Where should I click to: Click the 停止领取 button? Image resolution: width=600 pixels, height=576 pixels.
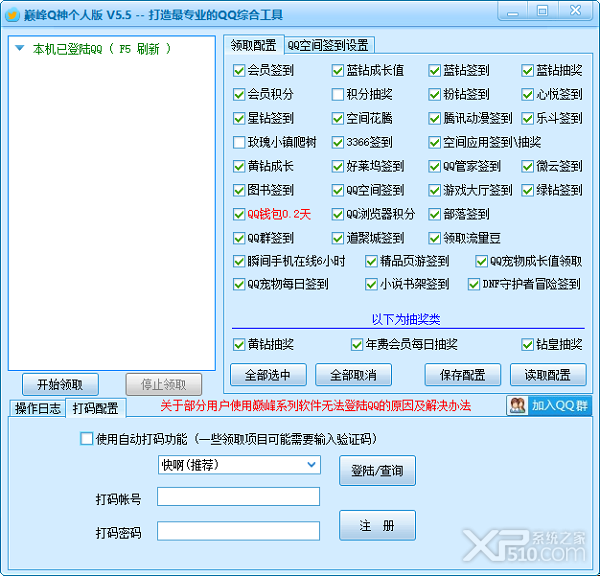(x=163, y=384)
